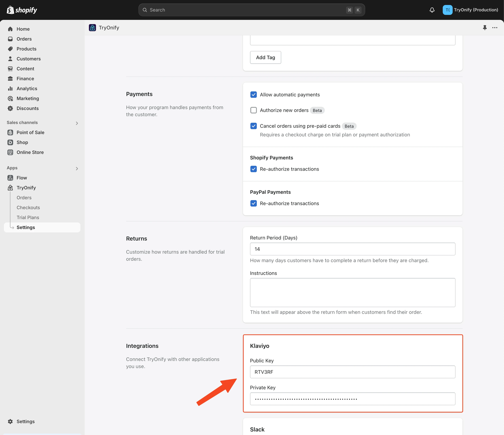
Task: Click the Add Tag button
Action: pos(265,57)
